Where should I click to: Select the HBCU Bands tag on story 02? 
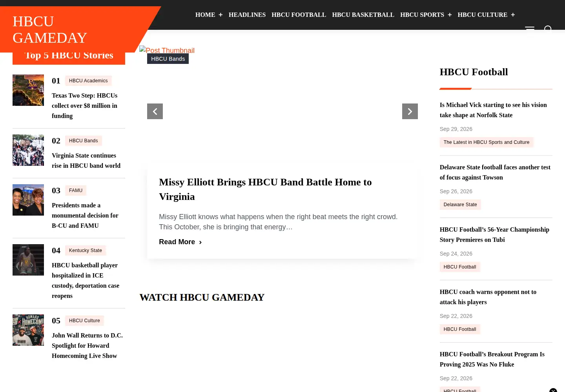pos(84,141)
